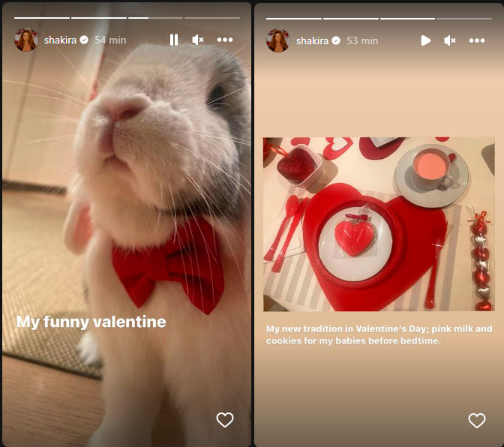Like the pink milk story with heart

[x=477, y=421]
